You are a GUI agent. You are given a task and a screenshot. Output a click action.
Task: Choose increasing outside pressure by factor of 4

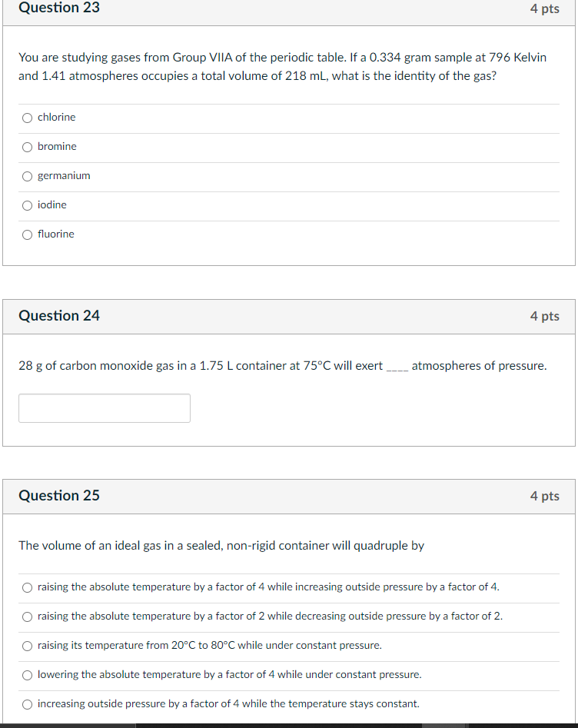point(28,704)
